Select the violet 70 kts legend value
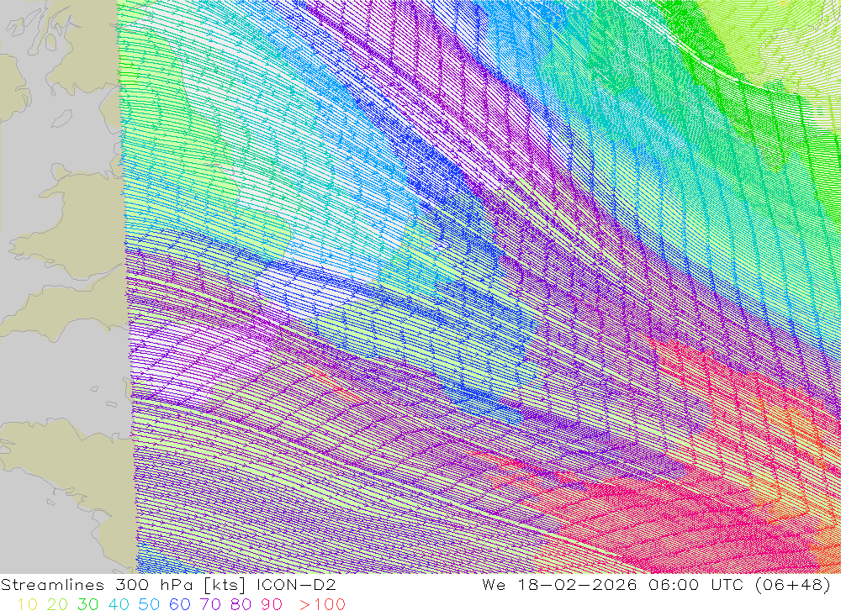841x616 pixels. click(210, 605)
